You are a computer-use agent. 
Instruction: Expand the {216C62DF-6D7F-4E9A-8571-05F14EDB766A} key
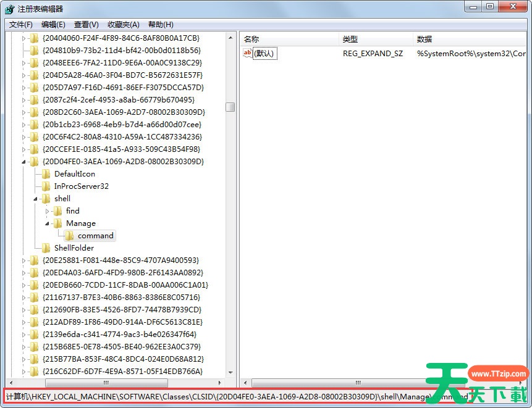click(x=23, y=372)
